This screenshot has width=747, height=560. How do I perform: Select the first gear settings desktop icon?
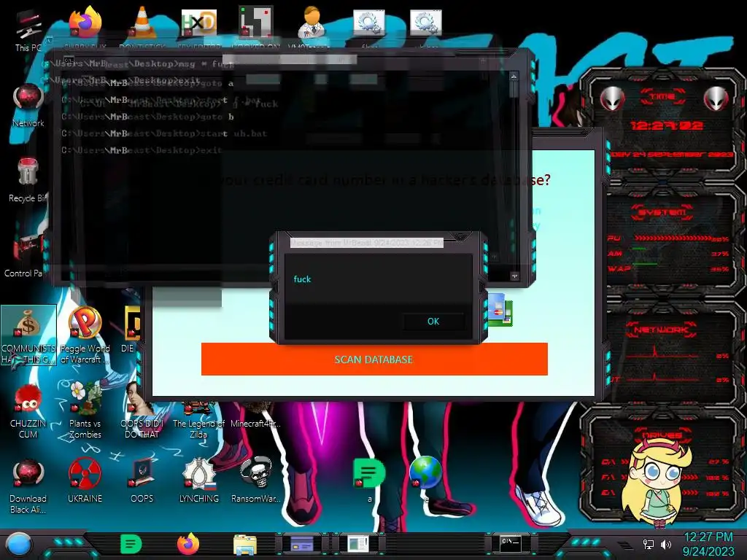pos(368,23)
